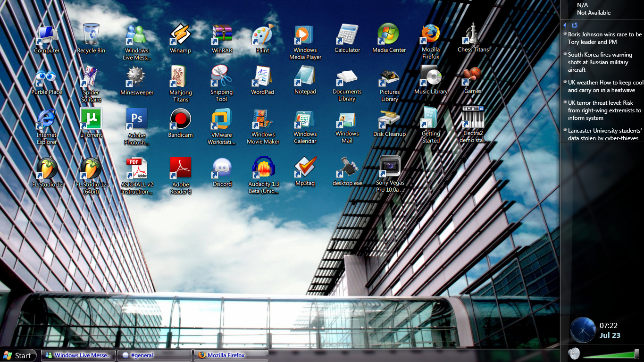Screen dimensions: 644x362
Task: Open UK weather heatwave headline
Action: (x=605, y=86)
